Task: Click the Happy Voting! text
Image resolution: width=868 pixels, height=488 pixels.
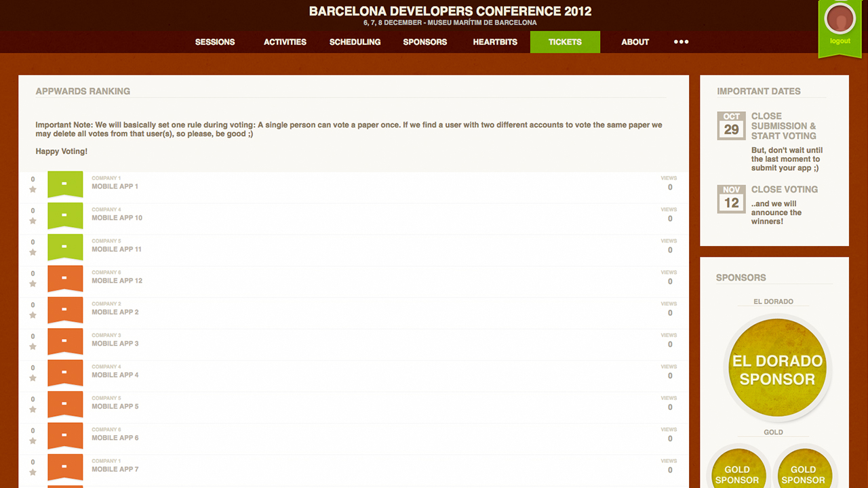Action: coord(62,151)
